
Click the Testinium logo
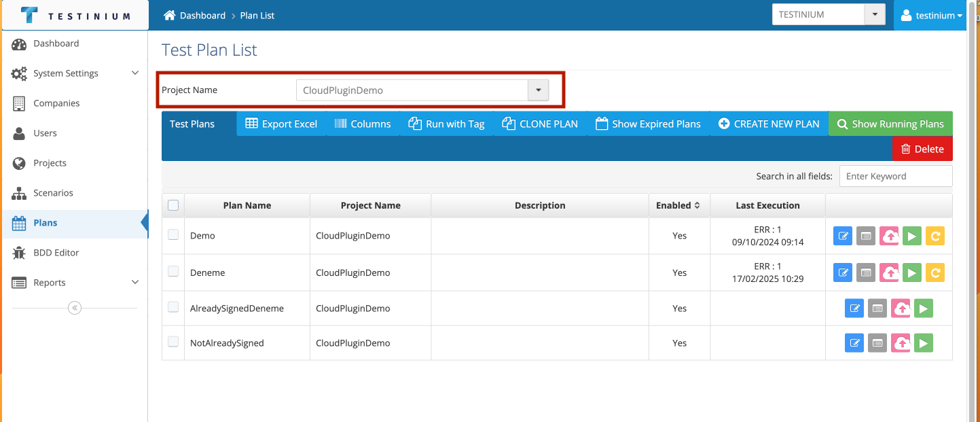tap(75, 15)
